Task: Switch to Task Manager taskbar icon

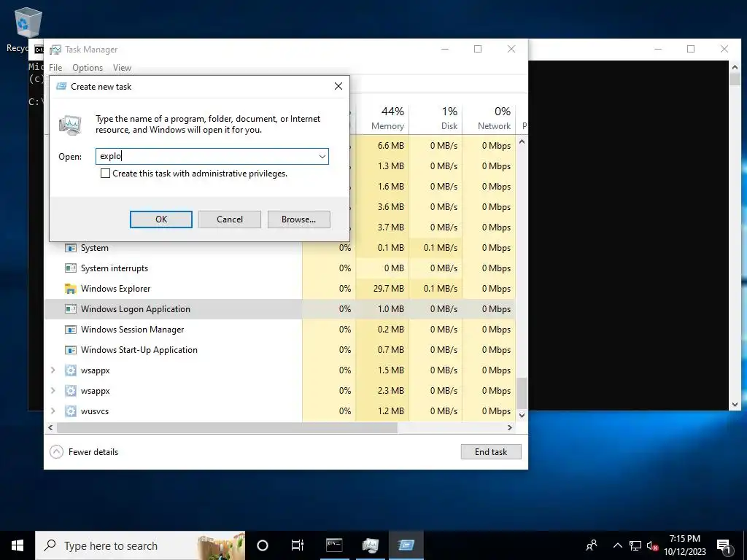Action: click(x=370, y=545)
